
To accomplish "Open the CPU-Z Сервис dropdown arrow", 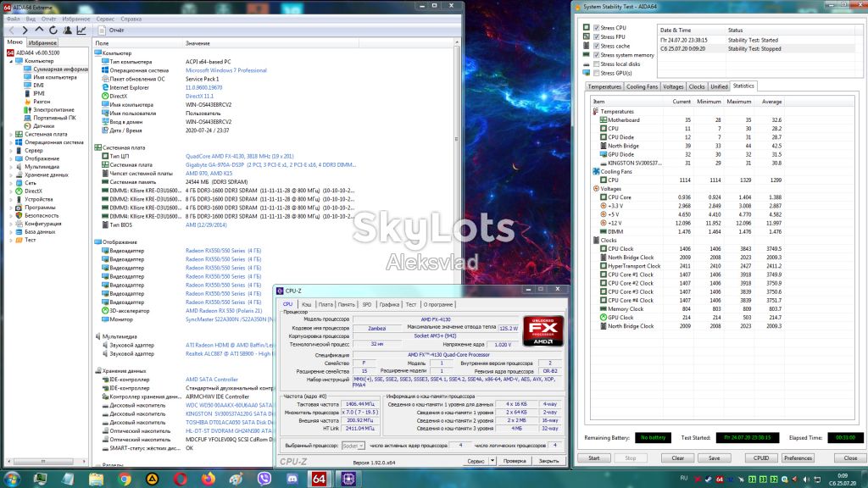I will pos(492,460).
